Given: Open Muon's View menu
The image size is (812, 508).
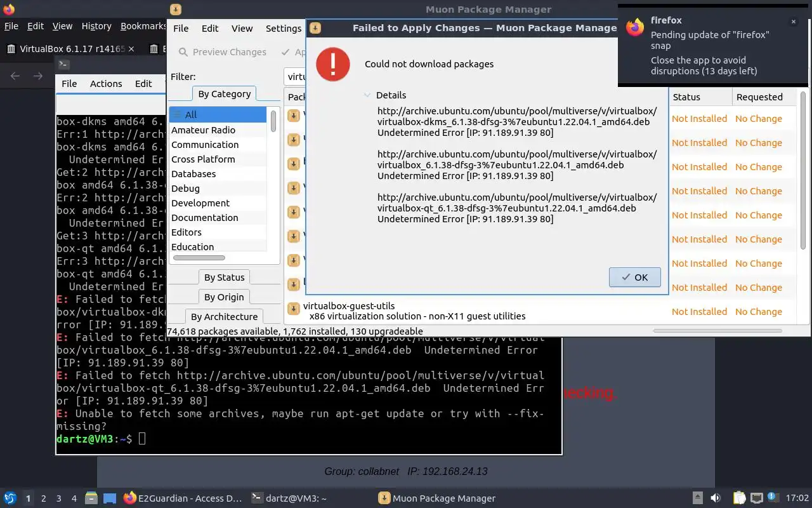Looking at the screenshot, I should point(242,28).
